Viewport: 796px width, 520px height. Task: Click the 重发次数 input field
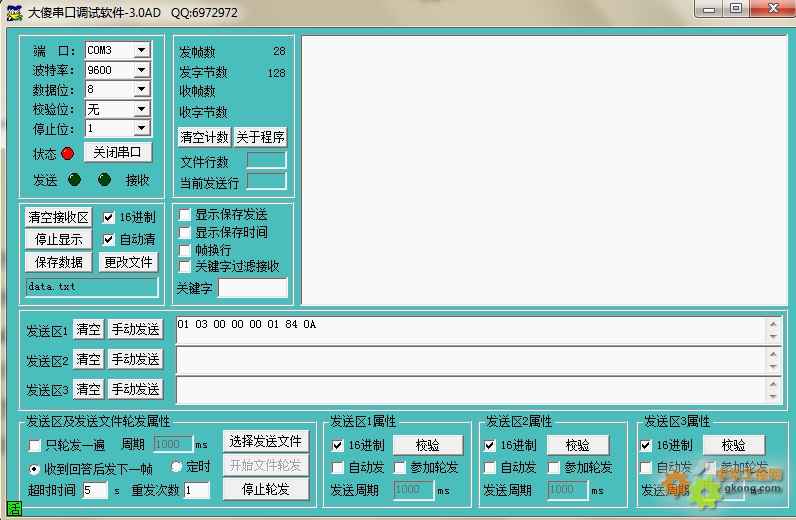(x=196, y=490)
